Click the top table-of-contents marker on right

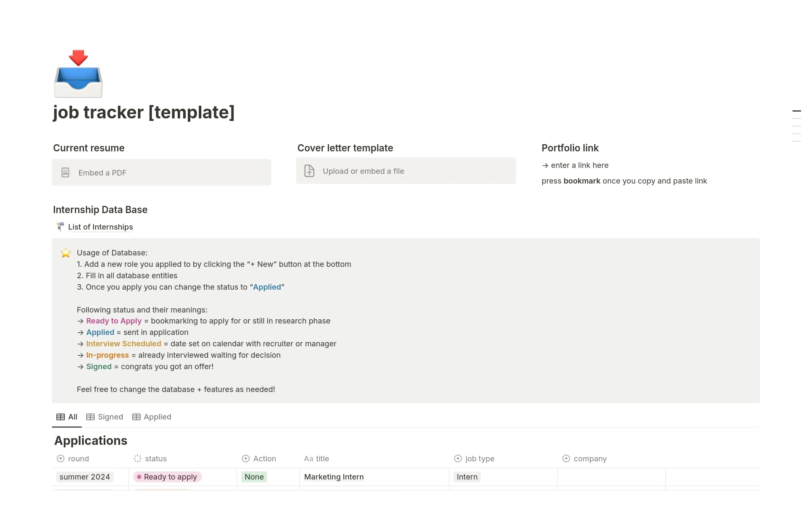(x=796, y=111)
